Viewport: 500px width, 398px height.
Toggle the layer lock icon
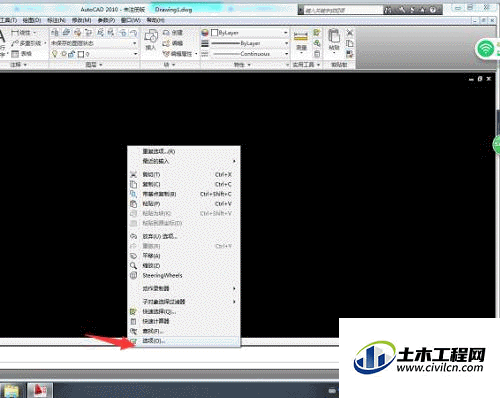point(71,54)
